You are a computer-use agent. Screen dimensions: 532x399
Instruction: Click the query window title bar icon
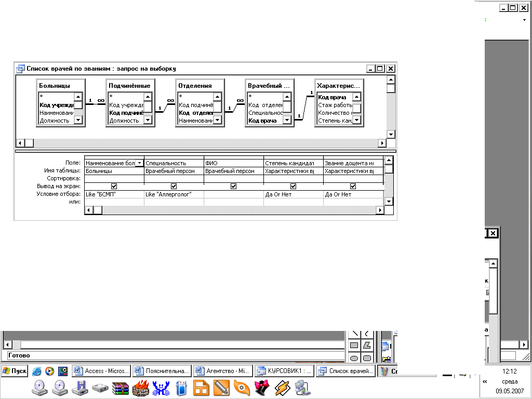click(x=20, y=69)
